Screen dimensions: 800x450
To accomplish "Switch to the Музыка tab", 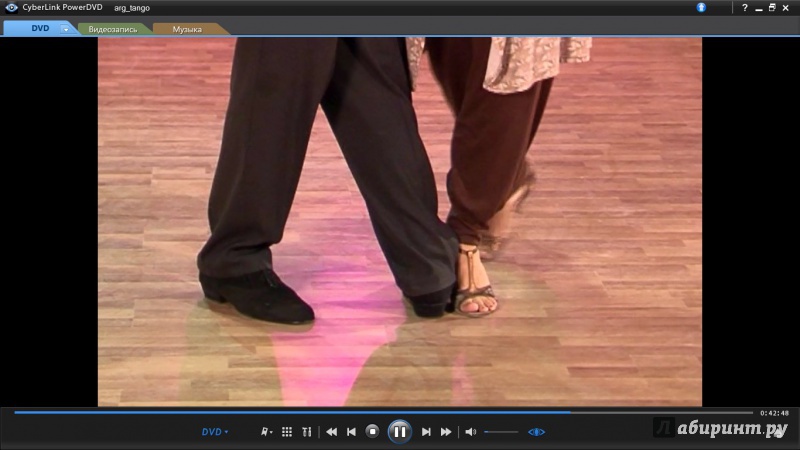I will pyautogui.click(x=187, y=29).
